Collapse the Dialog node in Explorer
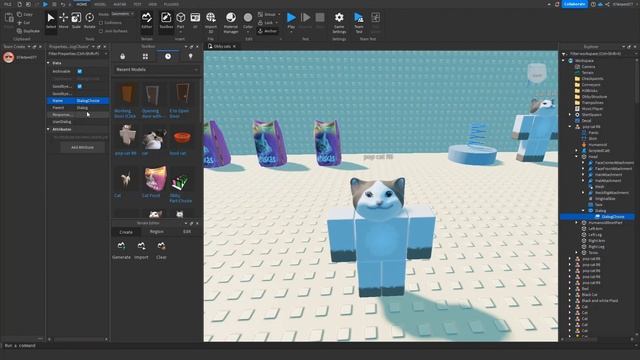The height and width of the screenshot is (360, 640). (583, 211)
